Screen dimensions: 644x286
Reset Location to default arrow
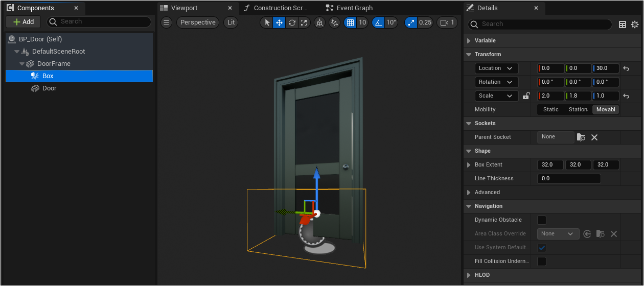click(626, 68)
